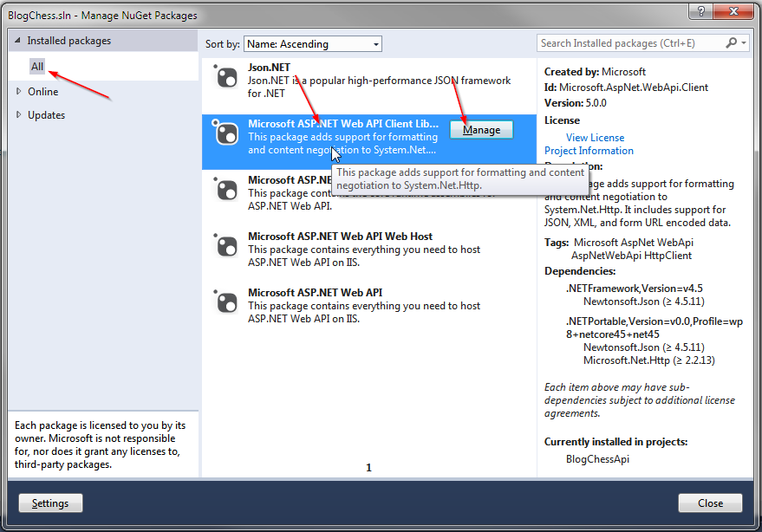
Task: Click the Settings button
Action: (x=50, y=503)
